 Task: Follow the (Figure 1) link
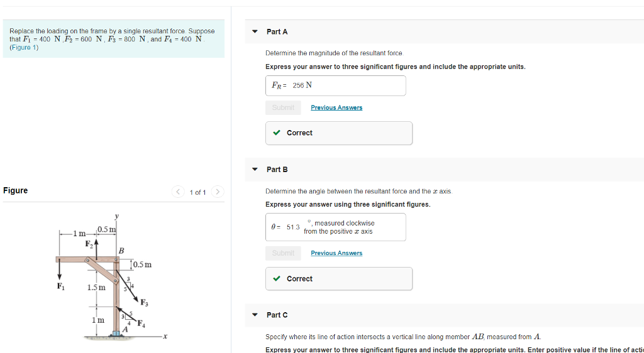coord(24,48)
